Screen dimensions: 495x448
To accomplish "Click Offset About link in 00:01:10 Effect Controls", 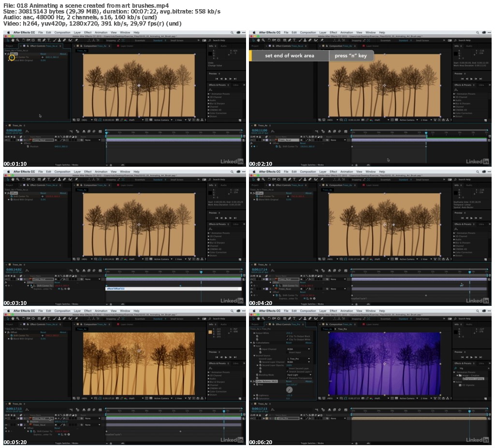I will coord(63,54).
